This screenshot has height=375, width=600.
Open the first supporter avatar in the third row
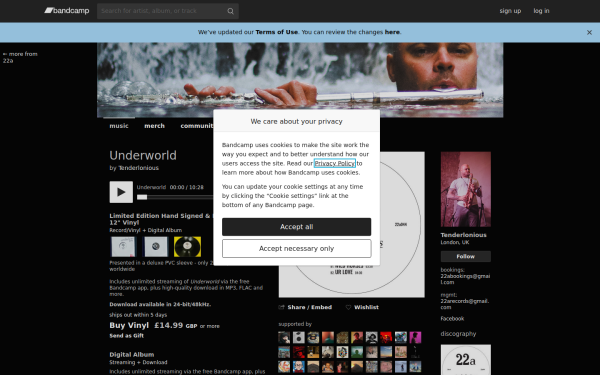click(x=284, y=367)
